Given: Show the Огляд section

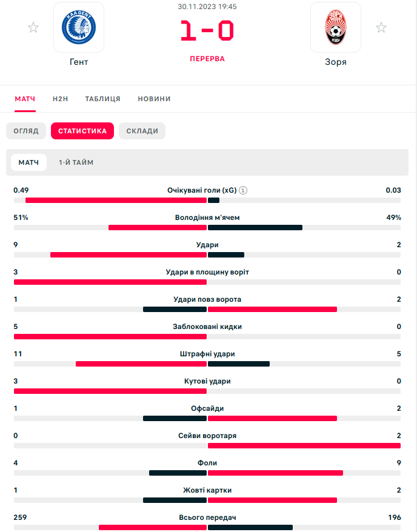Looking at the screenshot, I should tap(25, 131).
